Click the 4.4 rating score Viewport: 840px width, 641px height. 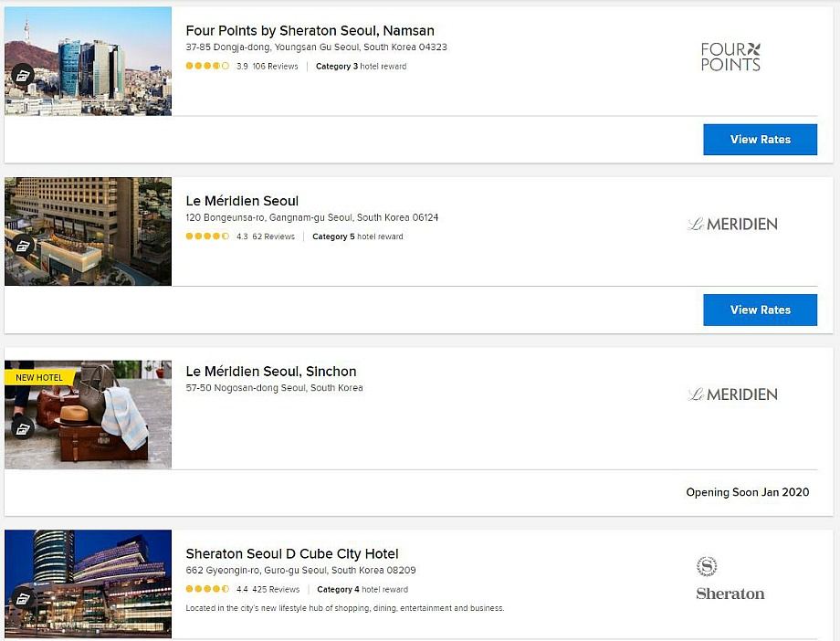pyautogui.click(x=242, y=590)
